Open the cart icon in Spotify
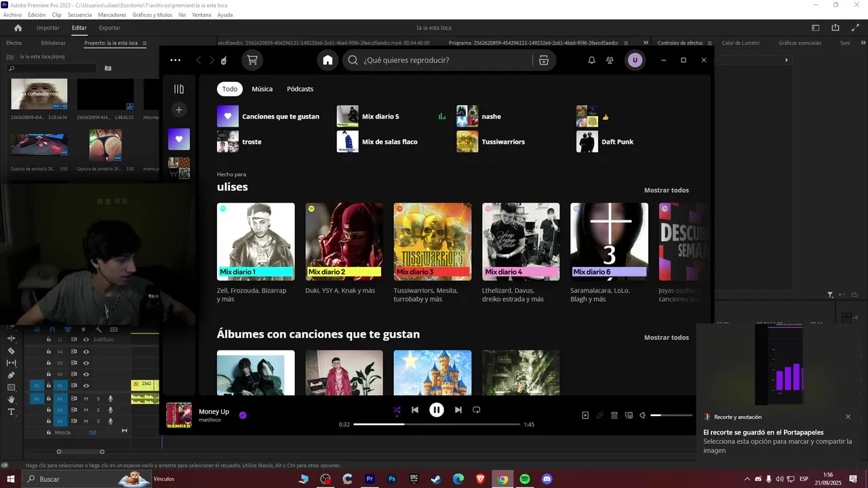This screenshot has width=868, height=488. pos(252,60)
